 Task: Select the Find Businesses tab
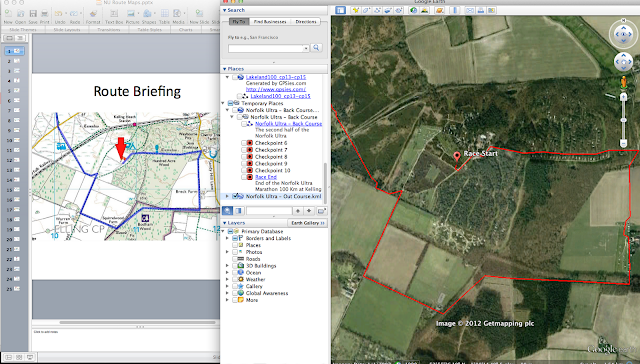(x=270, y=22)
